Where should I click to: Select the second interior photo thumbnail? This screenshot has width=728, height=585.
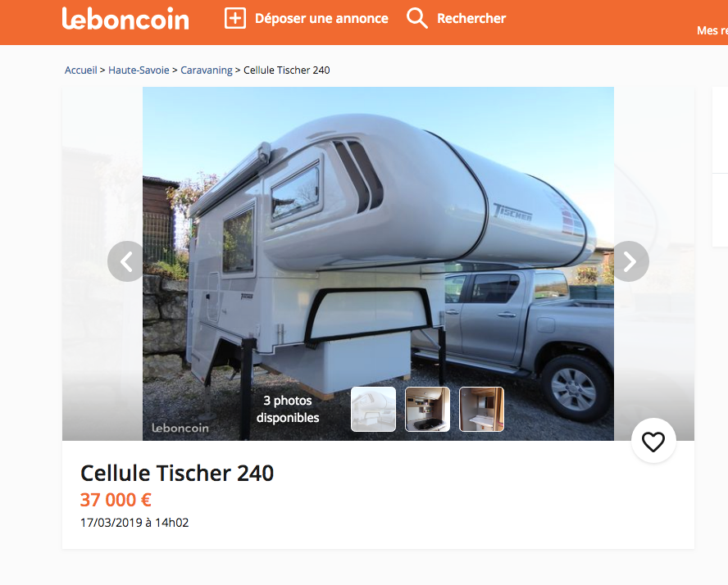pos(427,409)
